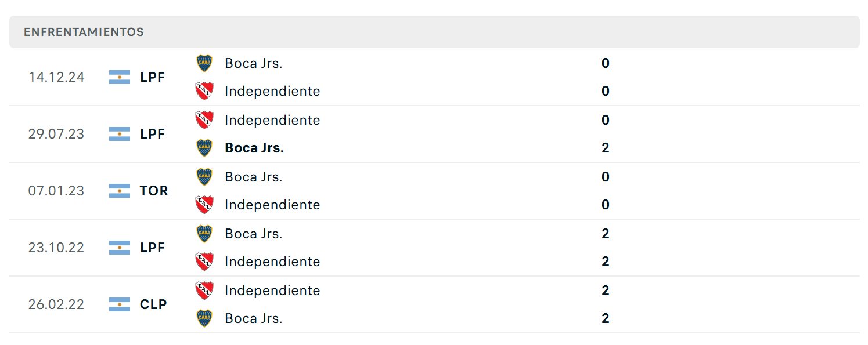Image resolution: width=868 pixels, height=345 pixels.
Task: Open Independiente team in 07.01.23 match
Action: pyautogui.click(x=272, y=205)
